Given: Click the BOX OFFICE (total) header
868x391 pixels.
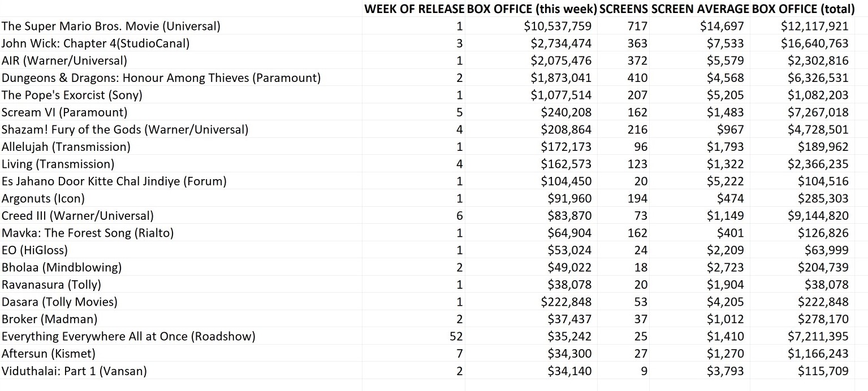Looking at the screenshot, I should [803, 8].
